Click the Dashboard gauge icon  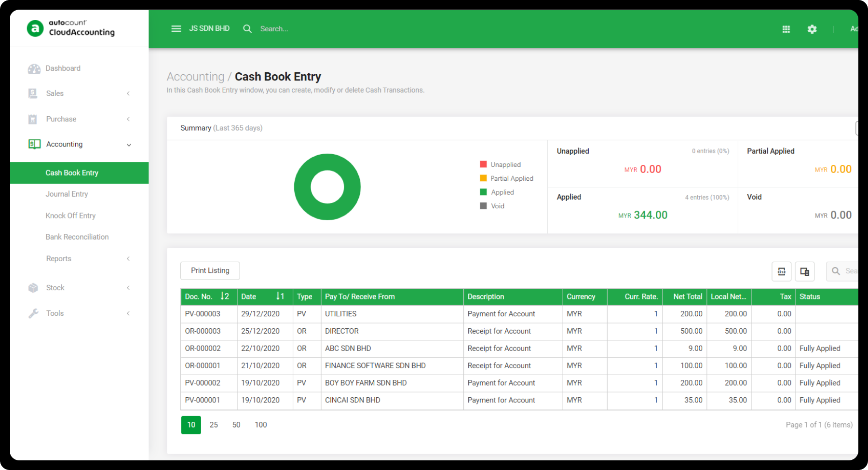(34, 69)
